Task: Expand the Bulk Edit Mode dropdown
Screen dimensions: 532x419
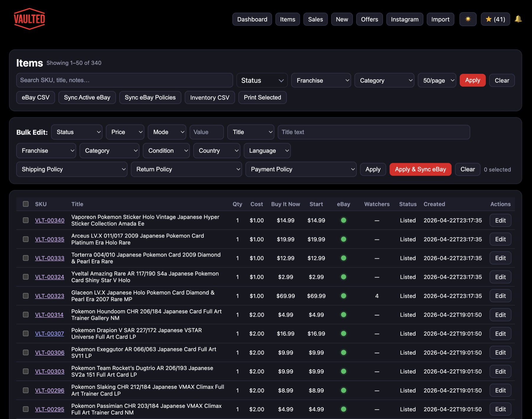Action: tap(167, 132)
